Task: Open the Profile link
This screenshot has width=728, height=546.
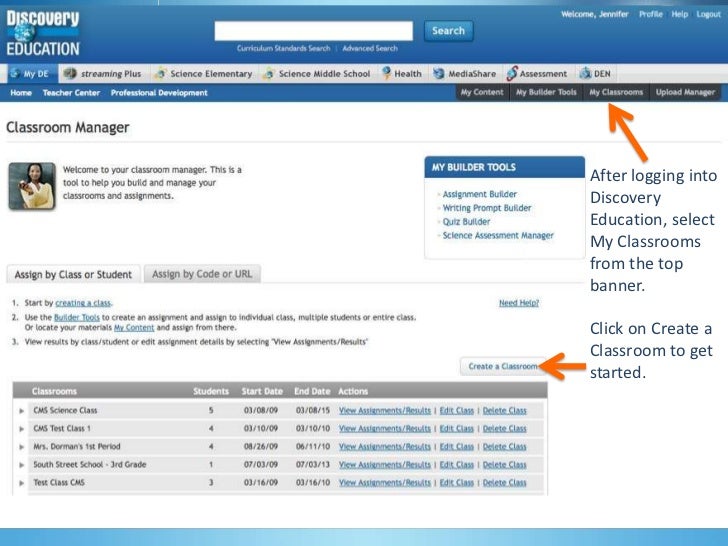Action: point(650,14)
